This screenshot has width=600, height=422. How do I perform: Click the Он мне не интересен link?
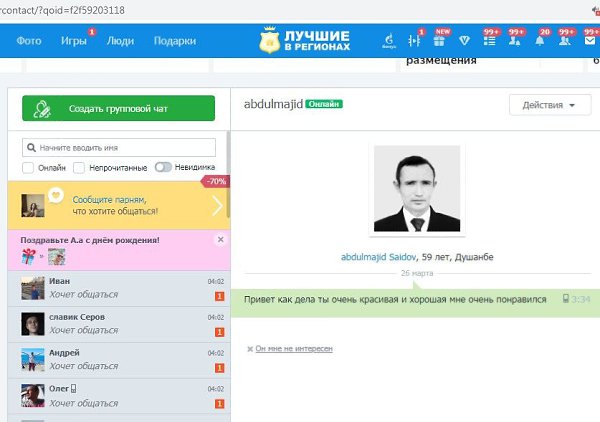pos(293,348)
